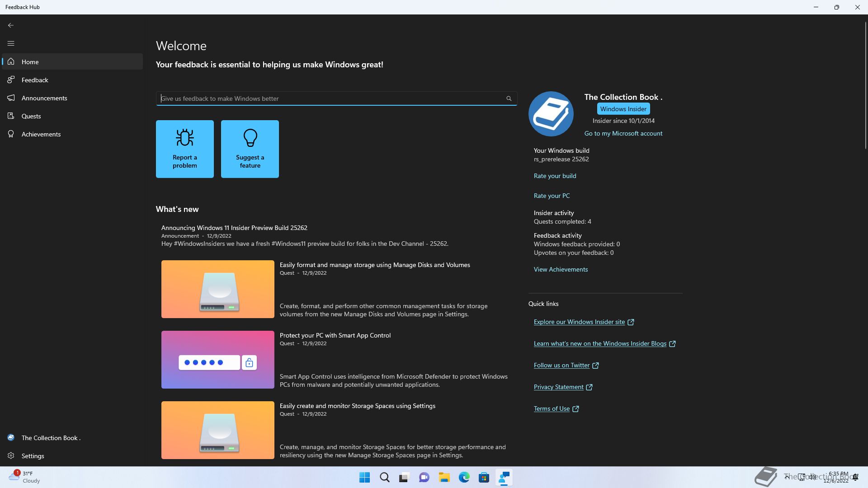This screenshot has height=488, width=868.
Task: Open Microsoft Store on taskbar
Action: tap(484, 478)
